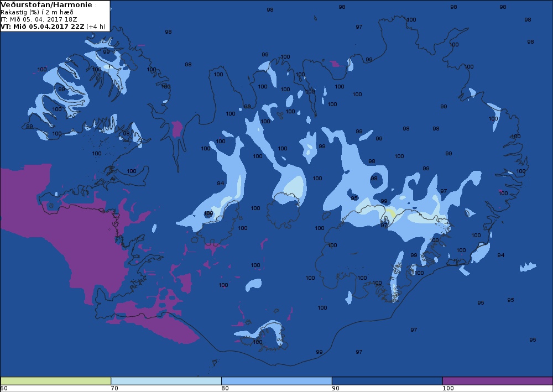Screen dimensions: 553x392
Task: Click the "IT: Mið 05. 04. 2017 18Z" line
Action: click(39, 19)
